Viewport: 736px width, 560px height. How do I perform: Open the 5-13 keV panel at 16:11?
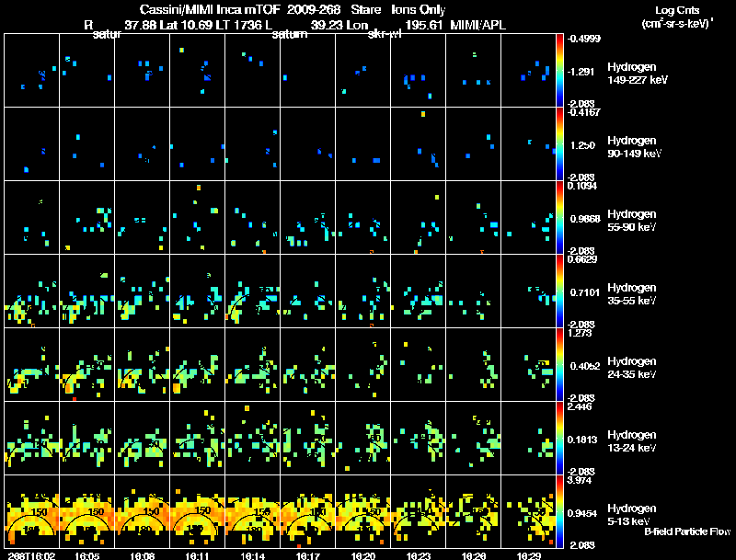(197, 511)
